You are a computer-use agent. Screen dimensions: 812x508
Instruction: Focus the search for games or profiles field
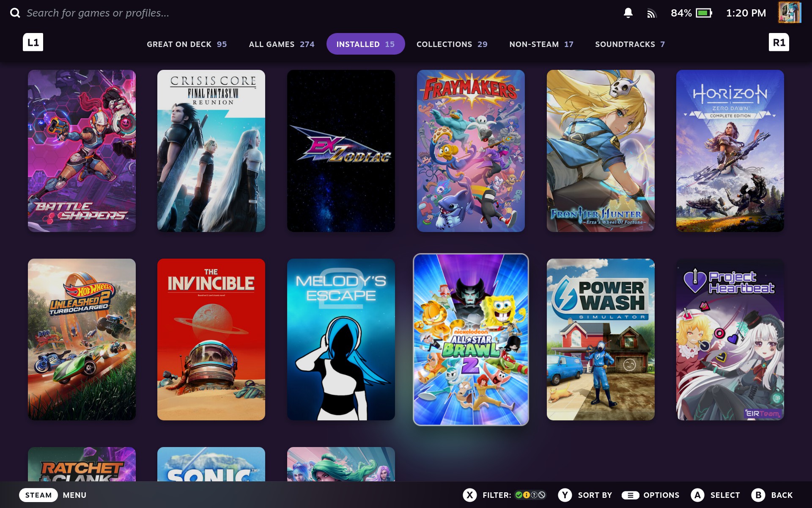coord(98,13)
